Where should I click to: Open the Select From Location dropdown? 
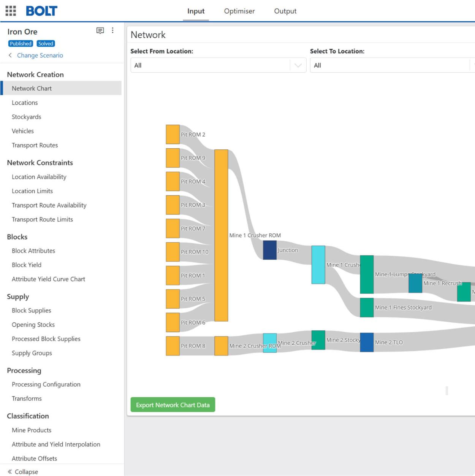[218, 65]
